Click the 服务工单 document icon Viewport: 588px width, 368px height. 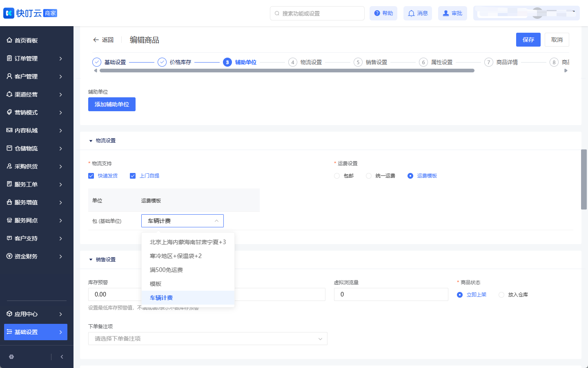pyautogui.click(x=9, y=184)
